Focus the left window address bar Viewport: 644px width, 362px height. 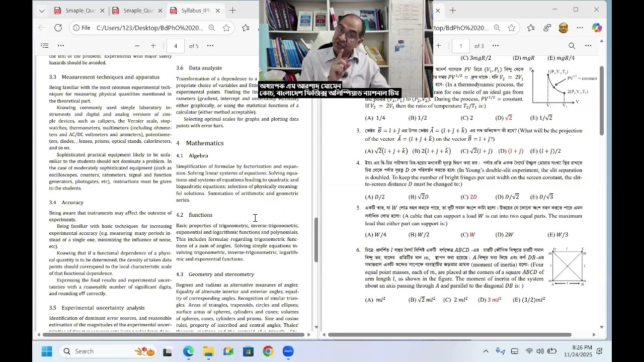(151, 28)
